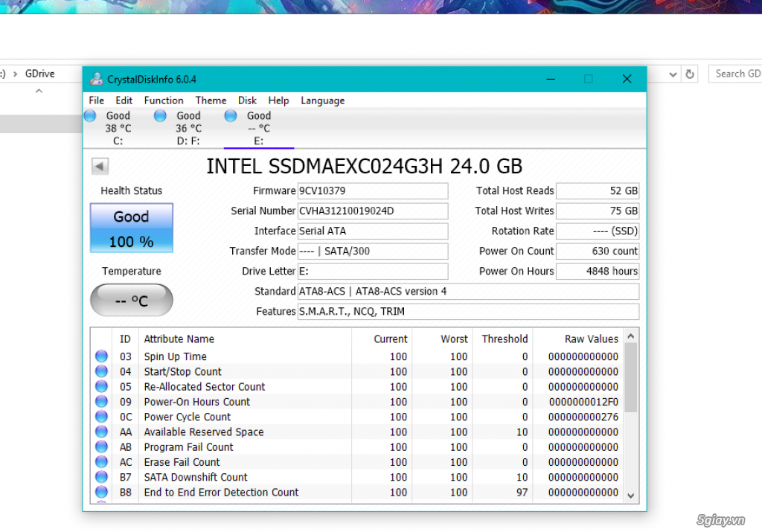Open the Theme menu
This screenshot has width=762, height=532.
(211, 100)
